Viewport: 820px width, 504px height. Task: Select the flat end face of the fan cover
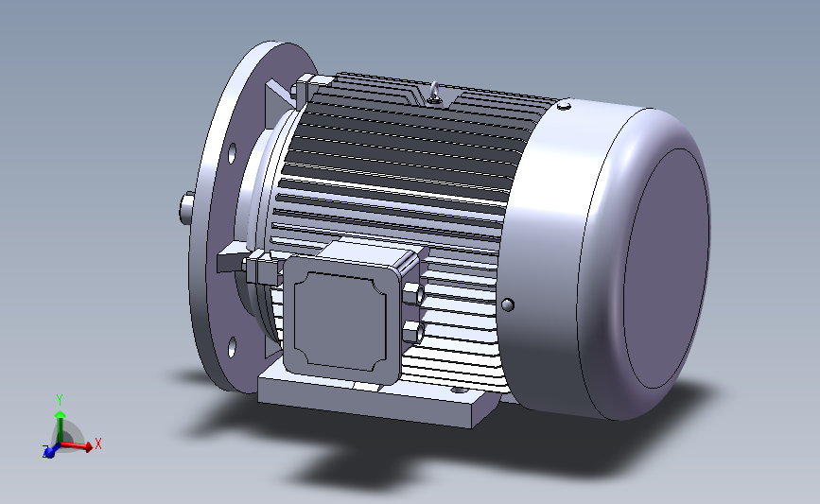(666, 269)
